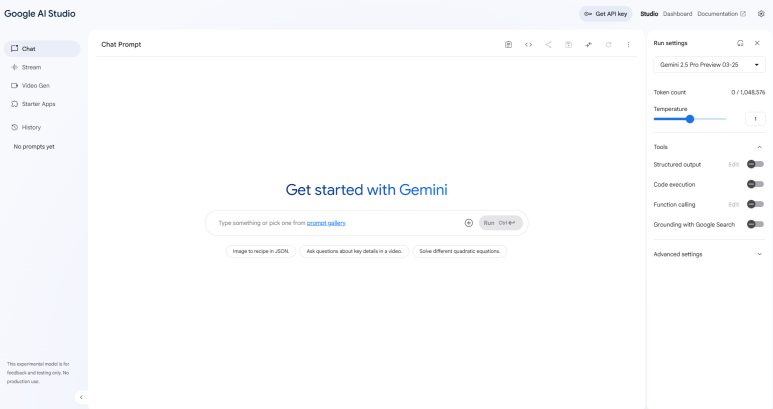The width and height of the screenshot is (773, 409).
Task: Select the 'Image to recipe in JSON' suggestion
Action: 261,251
